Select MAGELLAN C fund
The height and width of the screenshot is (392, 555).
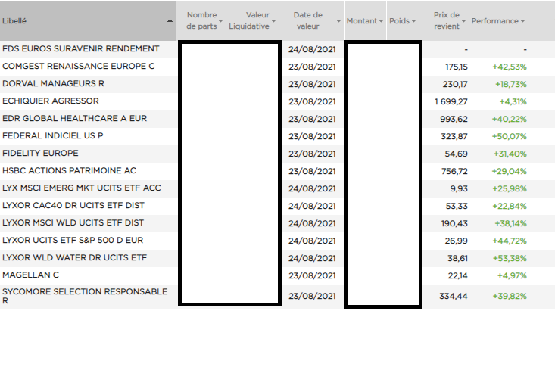tap(30, 275)
